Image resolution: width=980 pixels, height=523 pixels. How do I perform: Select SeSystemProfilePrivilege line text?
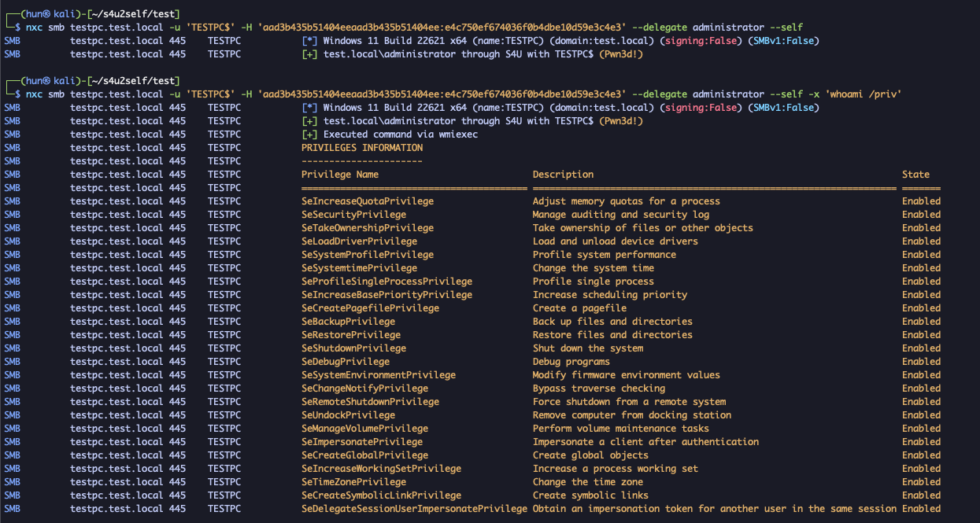pyautogui.click(x=368, y=255)
